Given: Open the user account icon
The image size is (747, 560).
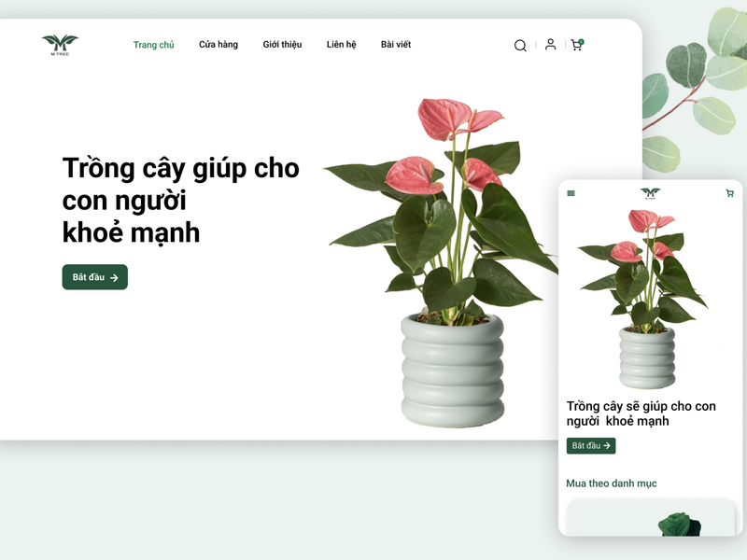Looking at the screenshot, I should [x=550, y=44].
